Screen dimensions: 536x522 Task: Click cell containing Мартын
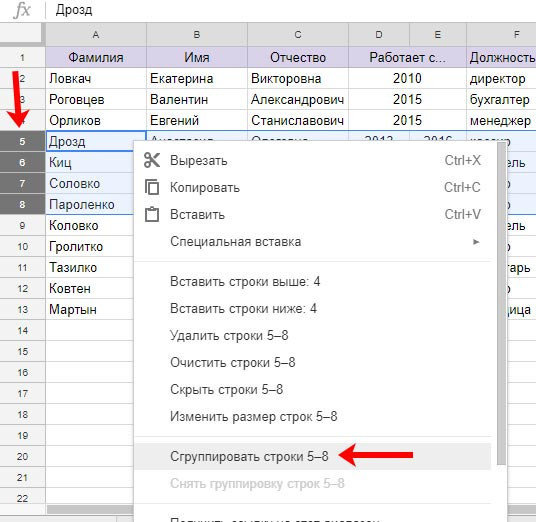(x=90, y=310)
